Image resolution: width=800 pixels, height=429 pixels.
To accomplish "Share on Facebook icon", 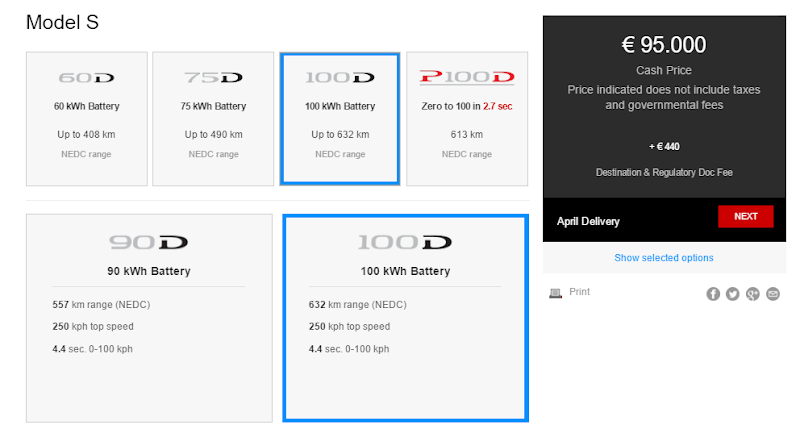I will pos(713,293).
